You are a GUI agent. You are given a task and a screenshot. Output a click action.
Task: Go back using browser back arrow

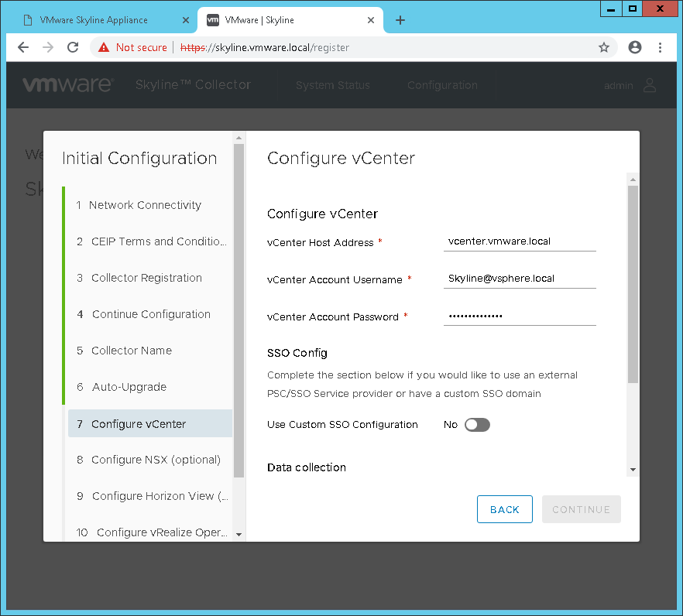[x=23, y=47]
